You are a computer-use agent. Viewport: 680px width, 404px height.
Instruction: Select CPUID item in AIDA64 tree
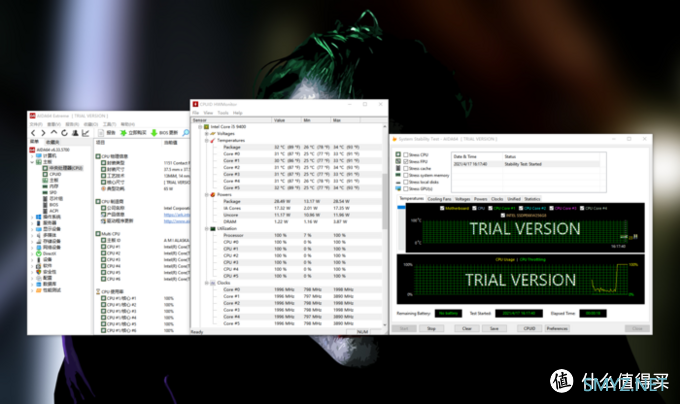pyautogui.click(x=52, y=174)
